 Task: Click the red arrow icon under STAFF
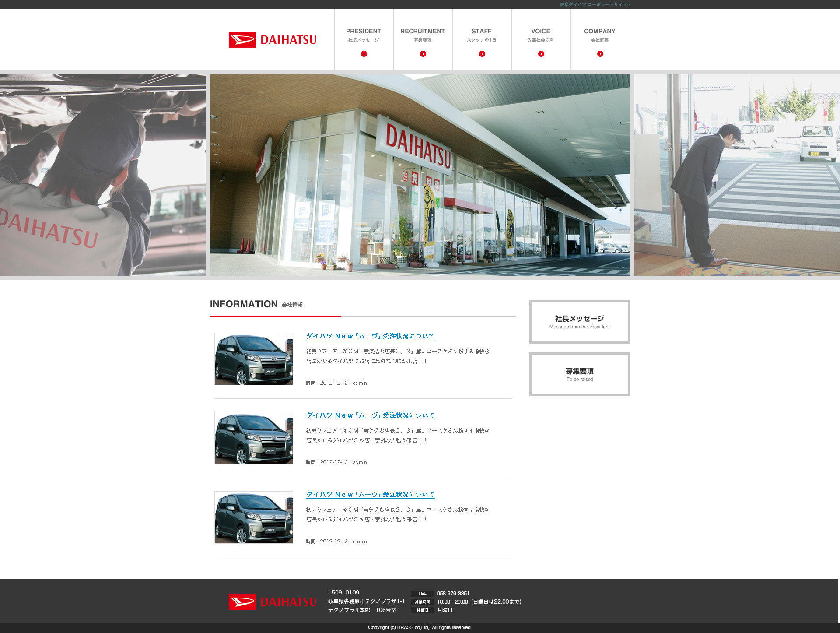coord(482,54)
